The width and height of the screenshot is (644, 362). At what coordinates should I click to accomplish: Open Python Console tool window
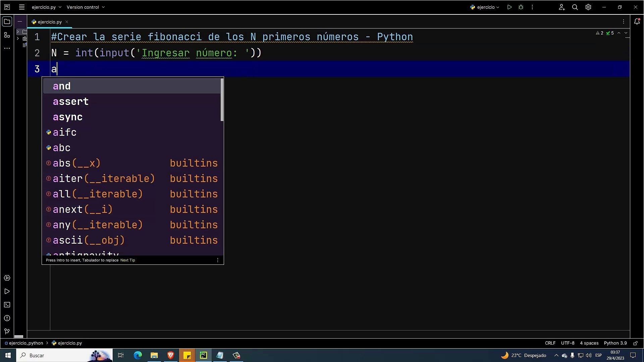pyautogui.click(x=7, y=278)
